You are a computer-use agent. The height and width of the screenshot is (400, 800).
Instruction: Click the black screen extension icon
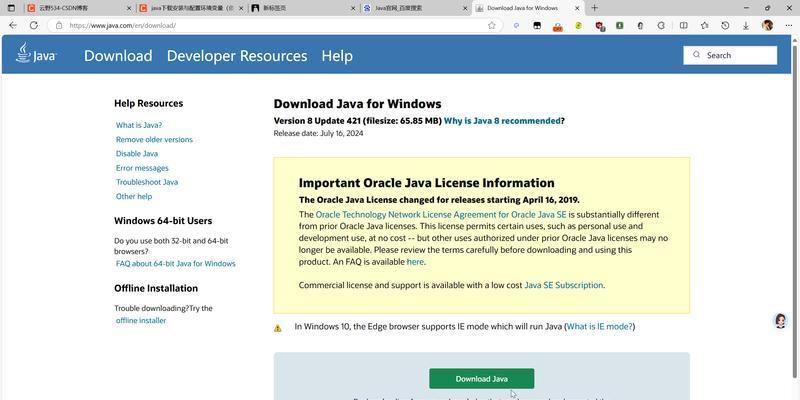click(x=537, y=25)
